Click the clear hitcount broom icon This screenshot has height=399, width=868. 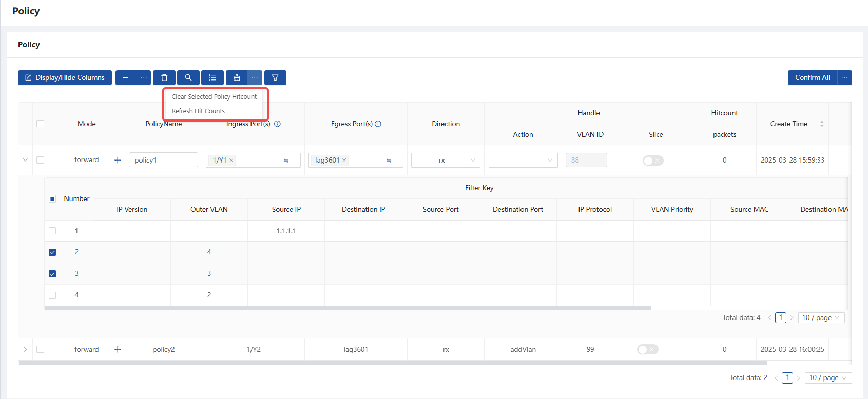237,77
